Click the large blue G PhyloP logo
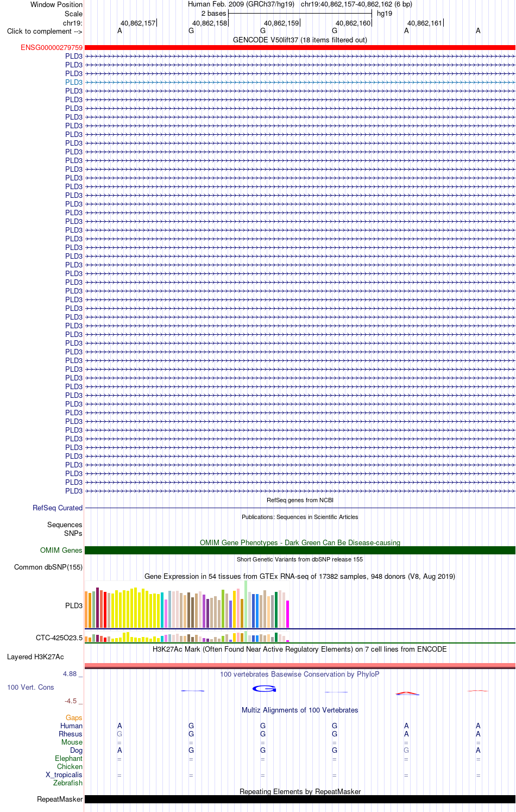The image size is (516, 812). pyautogui.click(x=265, y=689)
